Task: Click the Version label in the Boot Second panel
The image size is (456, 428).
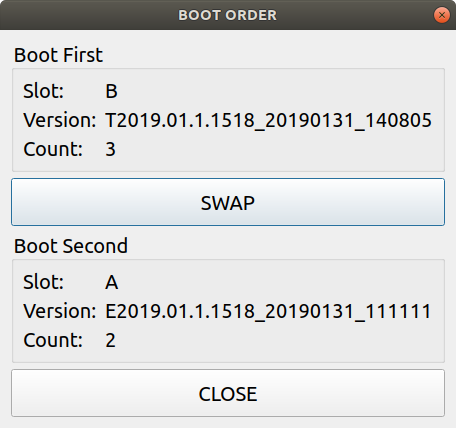Action: (x=60, y=311)
